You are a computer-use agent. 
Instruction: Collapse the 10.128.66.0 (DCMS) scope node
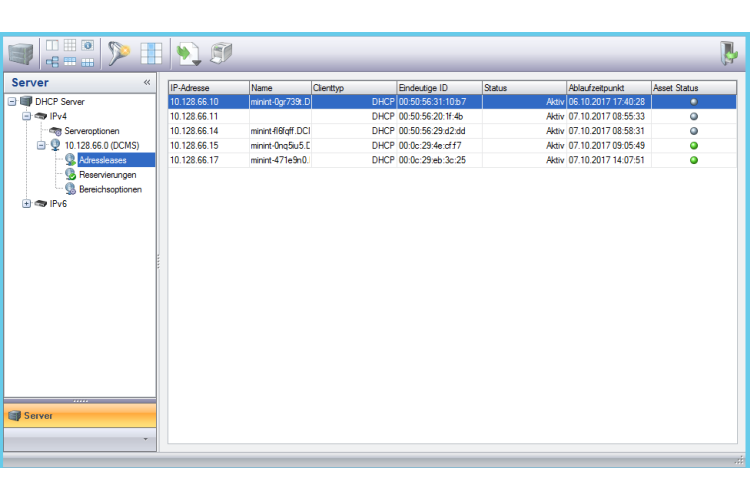[x=41, y=145]
